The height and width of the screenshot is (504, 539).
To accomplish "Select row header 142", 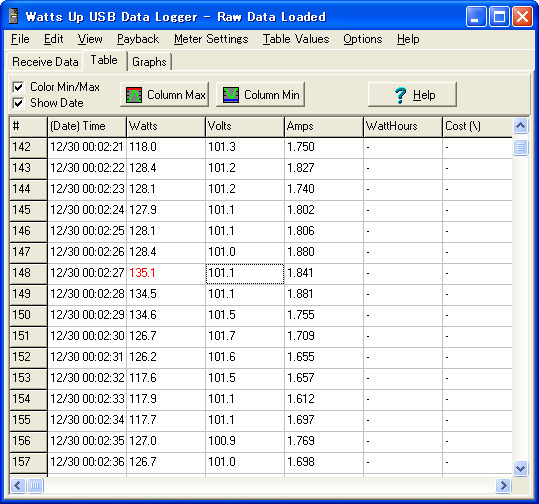I will pyautogui.click(x=28, y=148).
